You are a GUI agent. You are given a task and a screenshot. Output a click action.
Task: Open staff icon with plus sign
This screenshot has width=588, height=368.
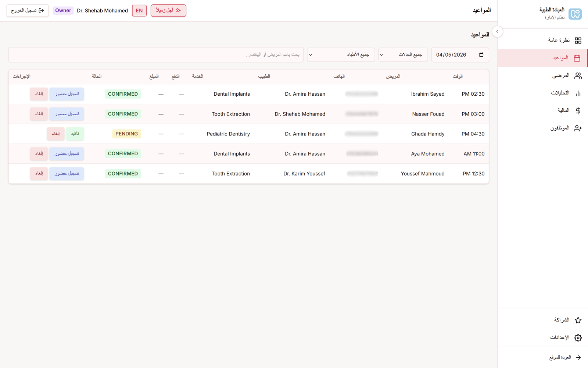578,128
